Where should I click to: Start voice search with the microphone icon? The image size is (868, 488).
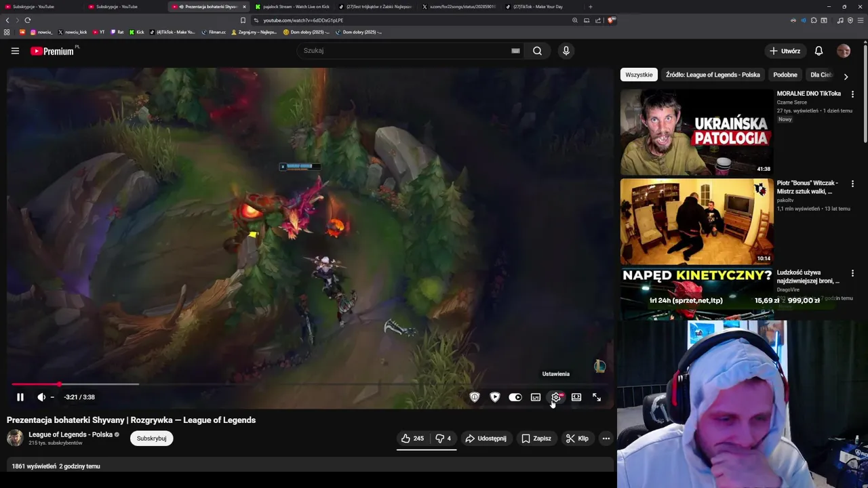click(x=566, y=51)
